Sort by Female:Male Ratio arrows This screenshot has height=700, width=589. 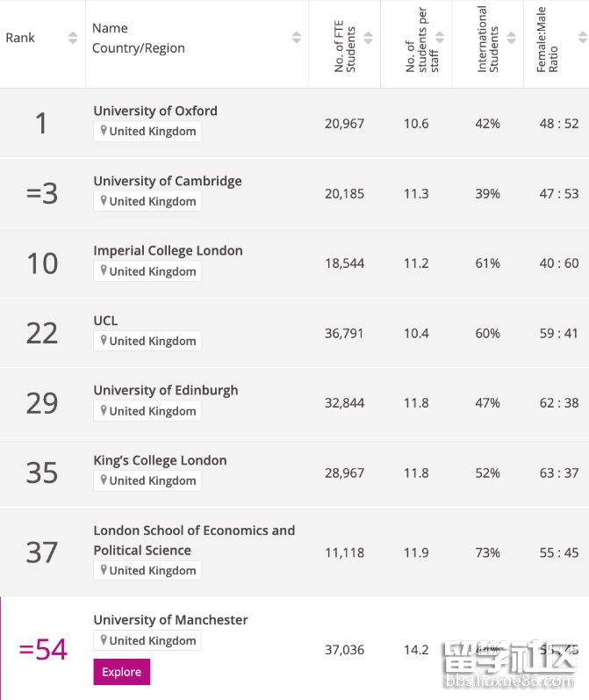(582, 38)
